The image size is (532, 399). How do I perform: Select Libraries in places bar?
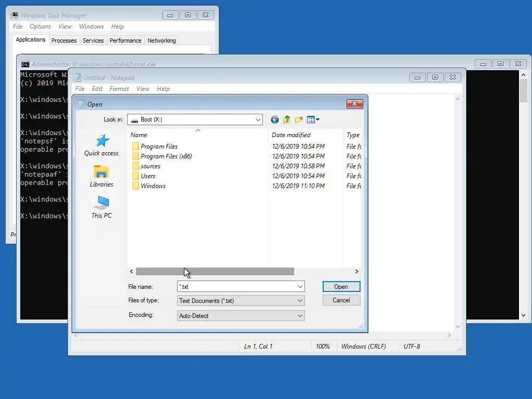101,176
